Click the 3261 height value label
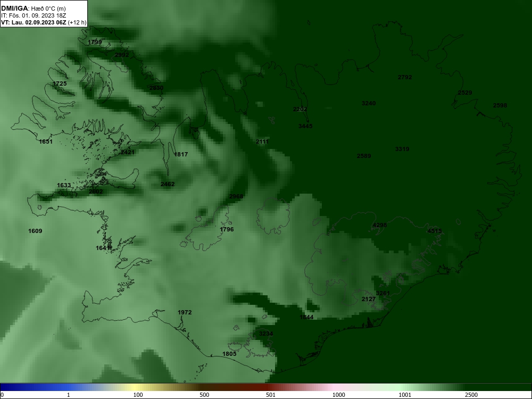This screenshot has width=532, height=399. (383, 294)
